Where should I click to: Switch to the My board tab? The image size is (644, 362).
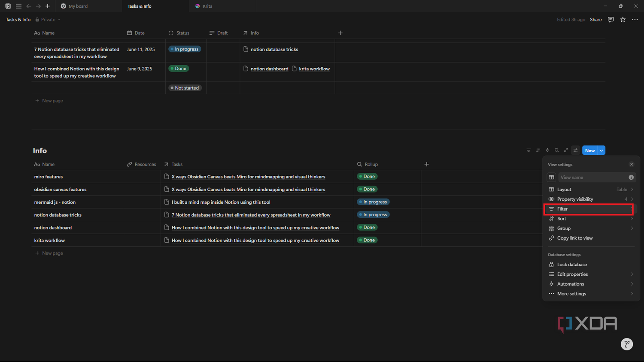click(x=89, y=6)
